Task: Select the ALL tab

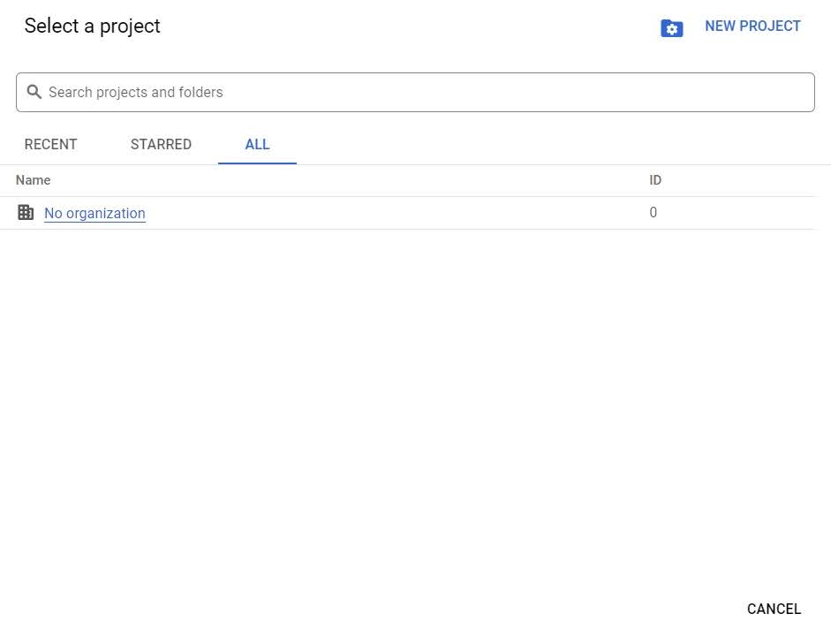Action: tap(257, 144)
